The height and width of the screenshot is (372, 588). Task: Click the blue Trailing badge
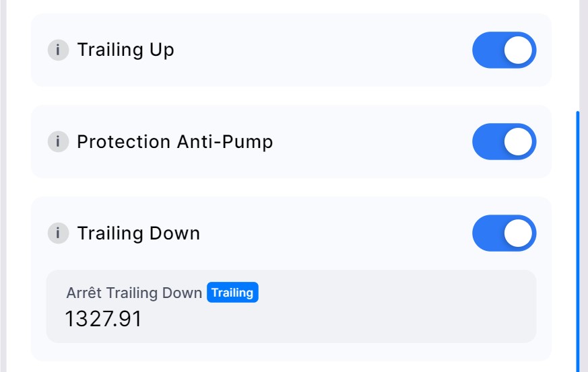232,293
